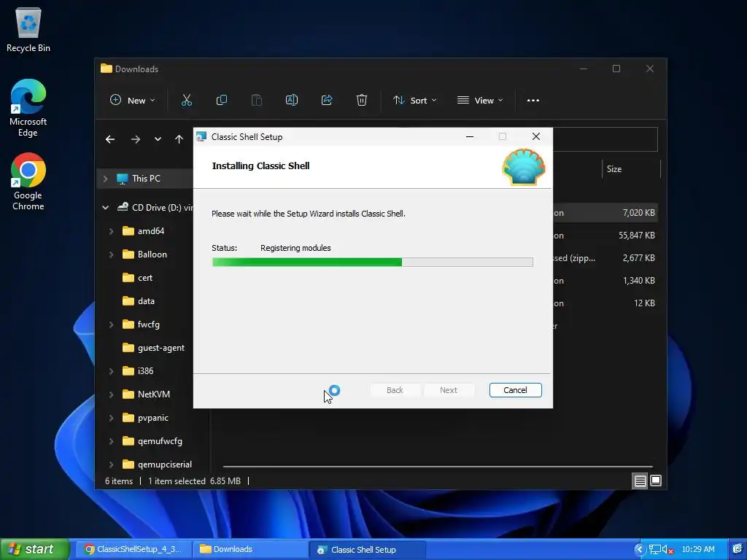The width and height of the screenshot is (747, 560).
Task: Click the horizontal scrollbar in Downloads window
Action: (438, 467)
